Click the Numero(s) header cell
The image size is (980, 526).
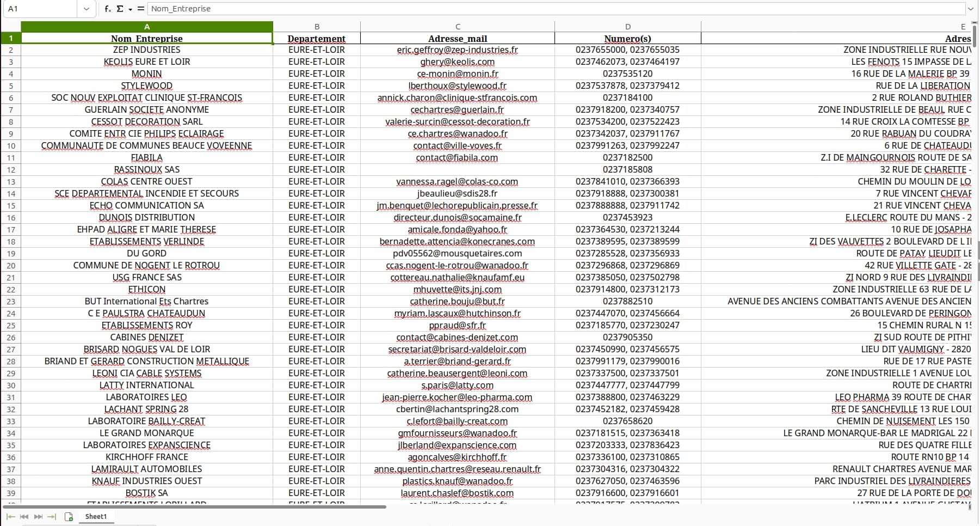coord(628,39)
